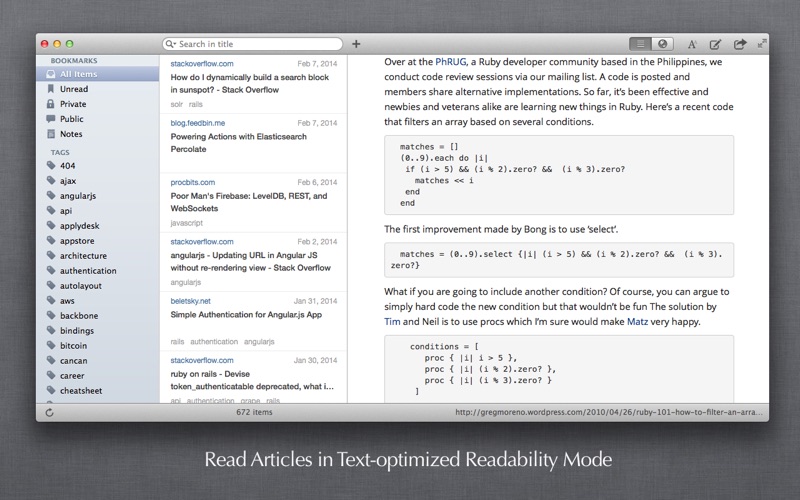Follow the Matz link in article
The height and width of the screenshot is (500, 800).
point(637,321)
